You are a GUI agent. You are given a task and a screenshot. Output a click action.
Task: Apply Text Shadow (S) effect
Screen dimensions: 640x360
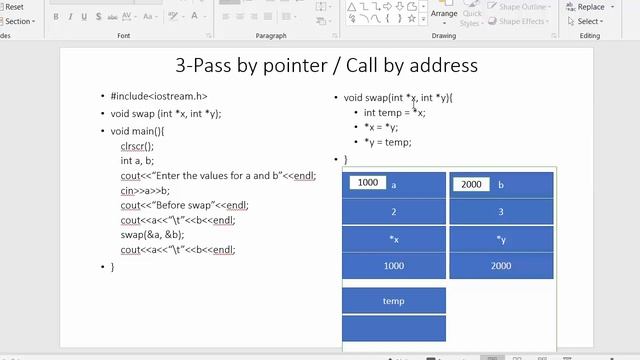(98, 17)
